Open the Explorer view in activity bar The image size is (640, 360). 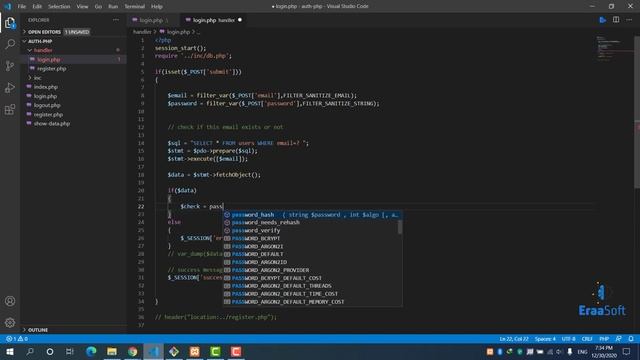click(10, 23)
